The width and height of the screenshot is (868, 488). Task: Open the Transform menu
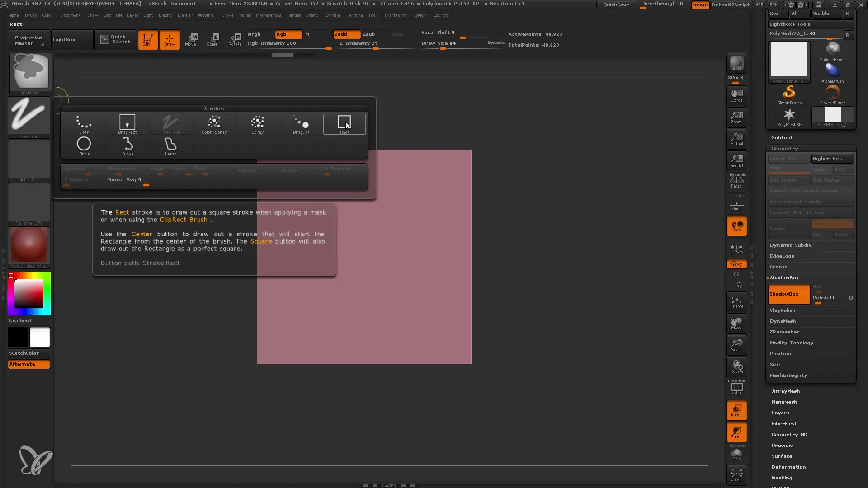pos(395,15)
